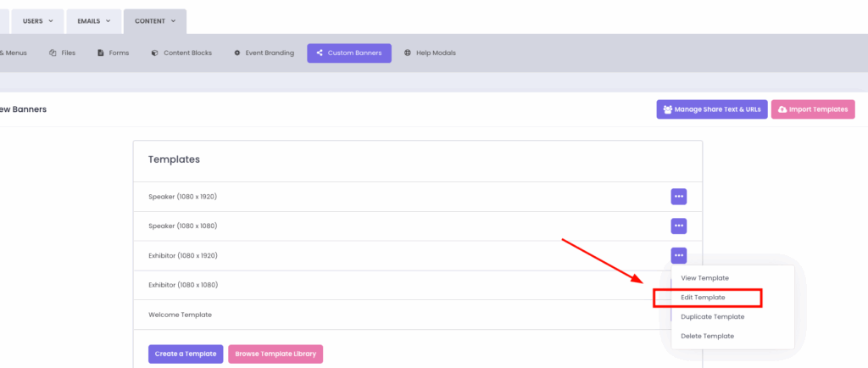
Task: Click the Forms icon in the sub-navigation
Action: [x=101, y=53]
